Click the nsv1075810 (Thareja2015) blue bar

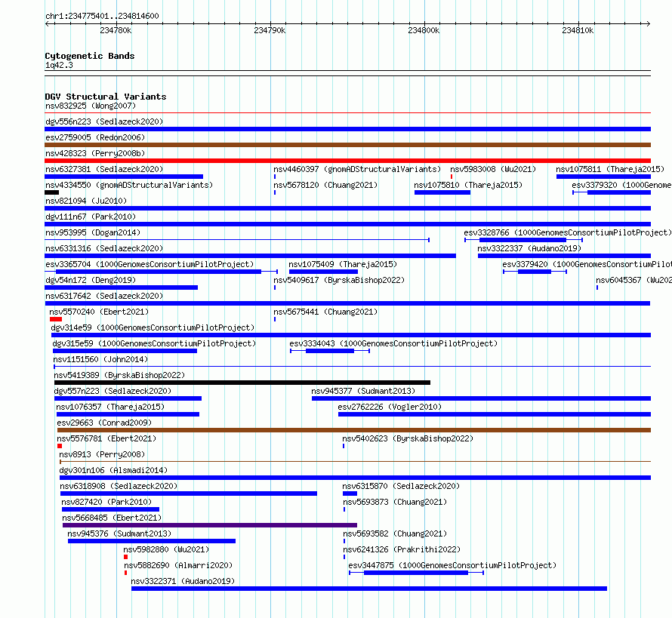(x=442, y=192)
